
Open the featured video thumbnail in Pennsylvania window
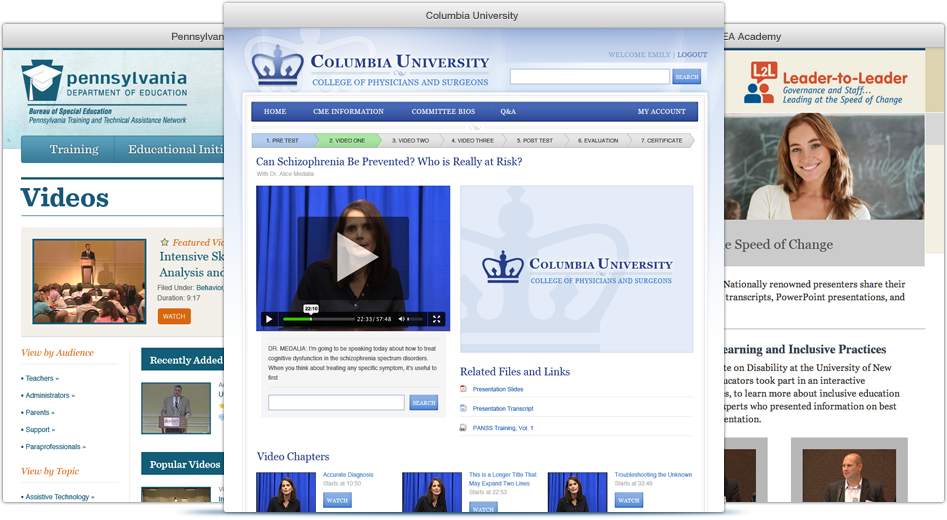click(89, 281)
